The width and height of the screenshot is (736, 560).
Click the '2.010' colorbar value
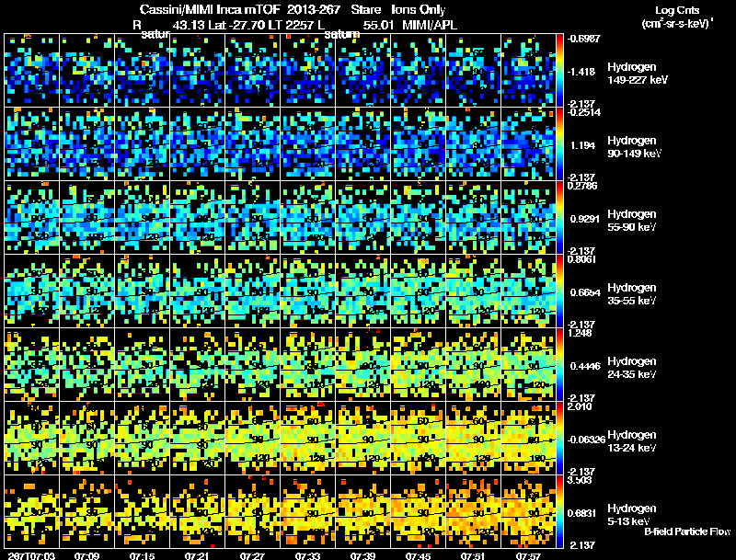tap(580, 406)
